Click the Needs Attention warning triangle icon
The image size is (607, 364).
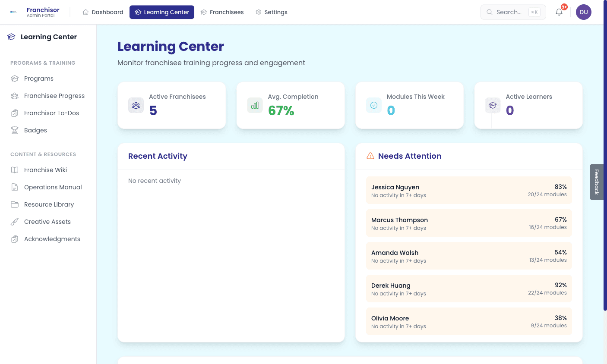(370, 156)
